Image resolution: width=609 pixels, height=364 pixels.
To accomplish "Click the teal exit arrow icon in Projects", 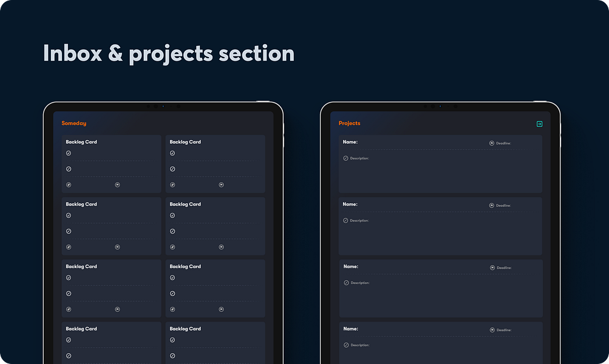I will click(x=539, y=124).
